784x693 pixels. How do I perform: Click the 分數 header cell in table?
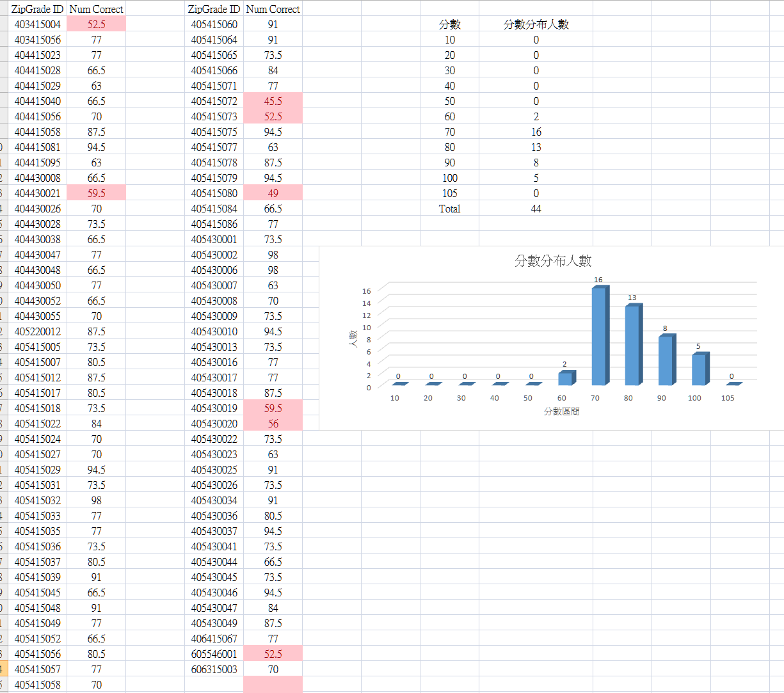click(449, 24)
